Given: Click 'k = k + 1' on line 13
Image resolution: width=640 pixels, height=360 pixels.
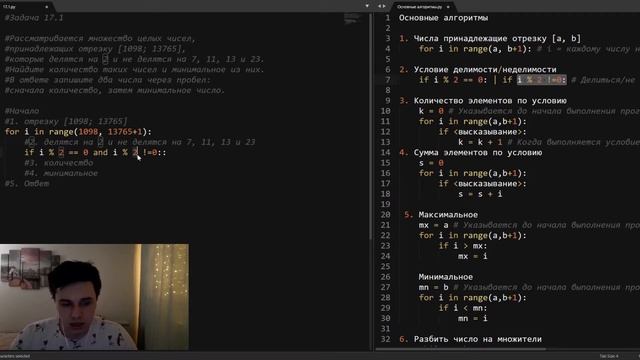Looking at the screenshot, I should click(x=480, y=142).
